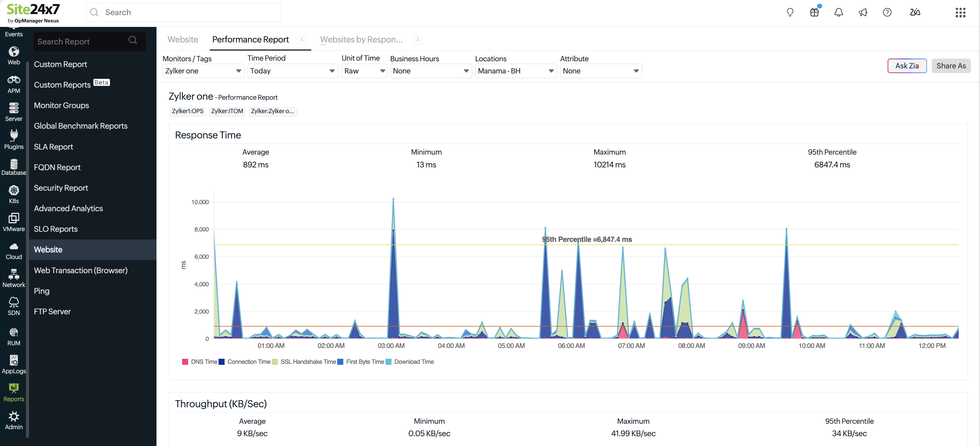Viewport: 980px width, 446px height.
Task: Open the Network module icon
Action: 14,279
